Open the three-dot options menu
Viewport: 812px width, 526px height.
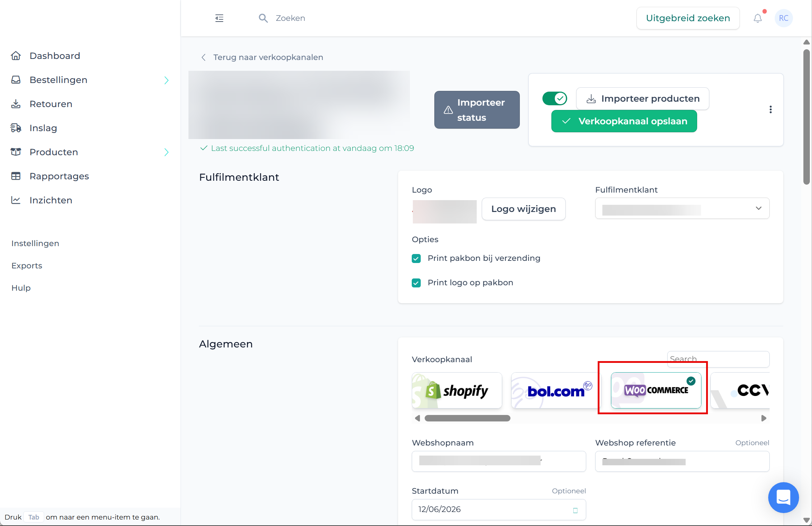(770, 110)
